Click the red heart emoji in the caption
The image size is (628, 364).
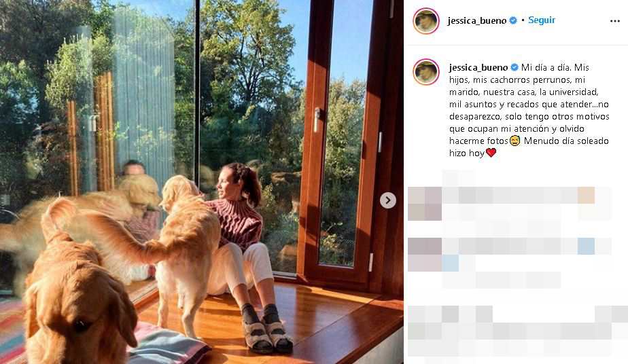click(491, 152)
